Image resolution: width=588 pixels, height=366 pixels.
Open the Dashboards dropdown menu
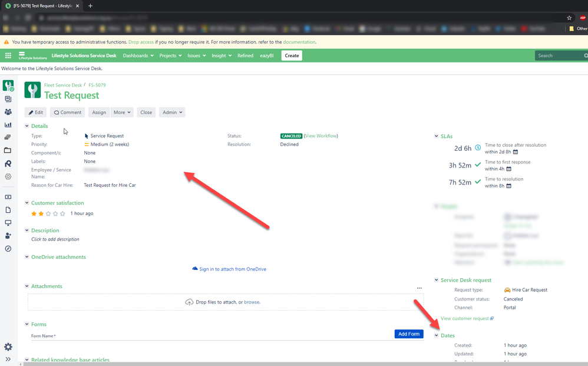(138, 55)
